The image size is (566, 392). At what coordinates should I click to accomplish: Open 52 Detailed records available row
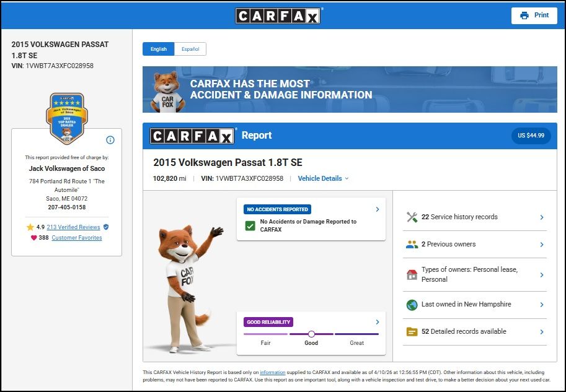click(475, 332)
